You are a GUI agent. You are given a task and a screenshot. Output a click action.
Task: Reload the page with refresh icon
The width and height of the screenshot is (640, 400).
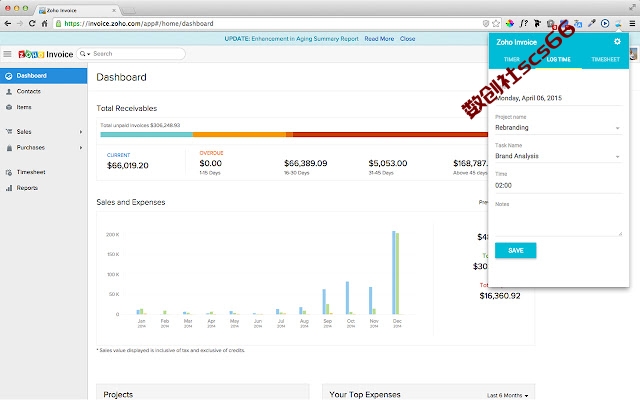32,24
